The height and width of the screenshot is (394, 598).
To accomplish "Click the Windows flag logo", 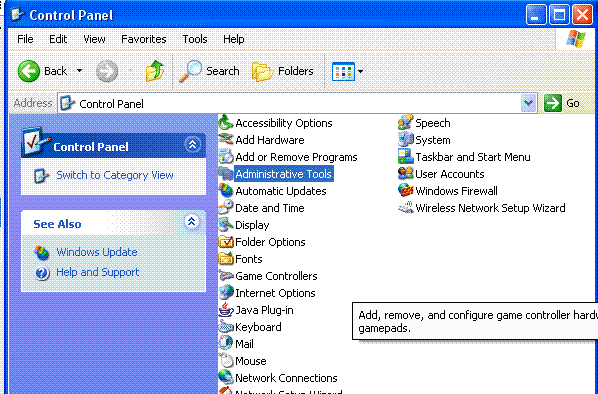I will (x=575, y=39).
